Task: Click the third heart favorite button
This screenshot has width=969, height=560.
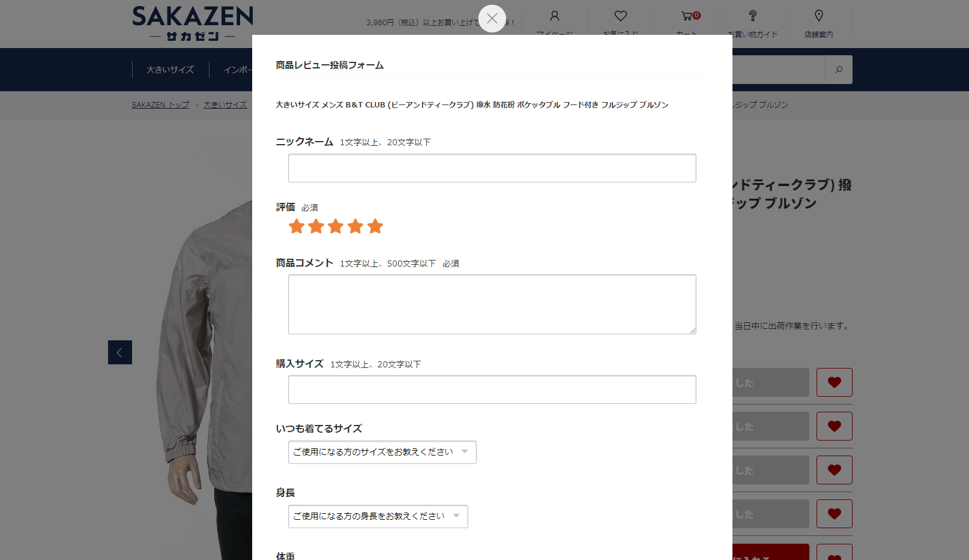Action: (x=835, y=470)
